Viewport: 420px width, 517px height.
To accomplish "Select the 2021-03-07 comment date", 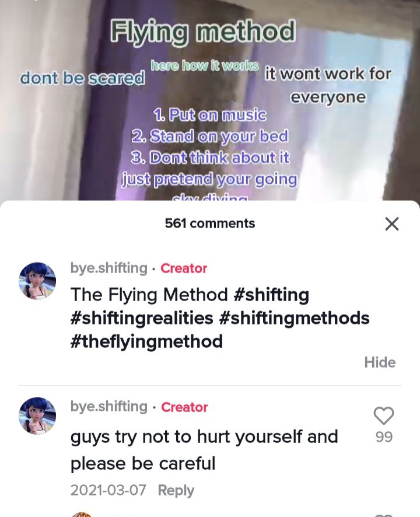I will click(108, 490).
